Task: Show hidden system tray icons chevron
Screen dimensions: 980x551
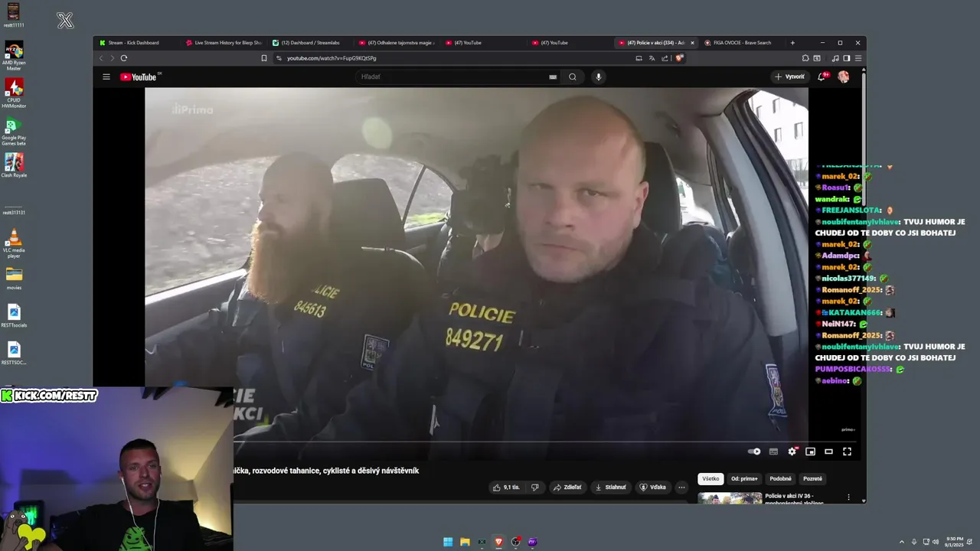Action: click(x=901, y=542)
